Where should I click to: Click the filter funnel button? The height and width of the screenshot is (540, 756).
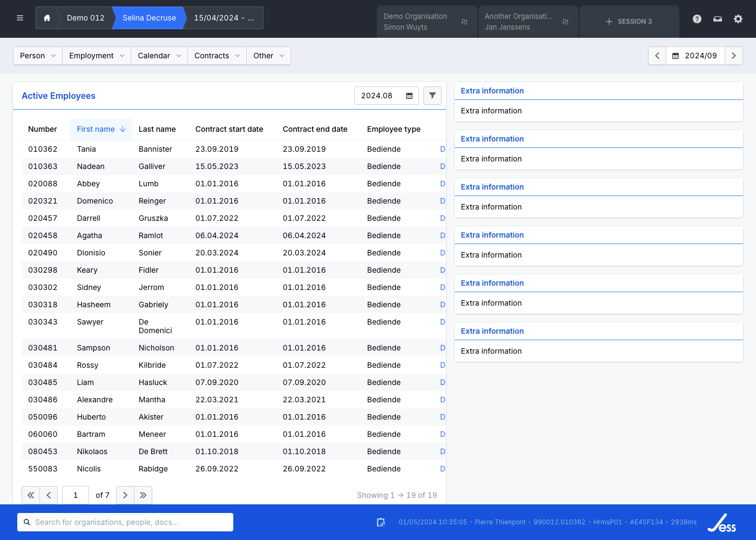pyautogui.click(x=433, y=96)
